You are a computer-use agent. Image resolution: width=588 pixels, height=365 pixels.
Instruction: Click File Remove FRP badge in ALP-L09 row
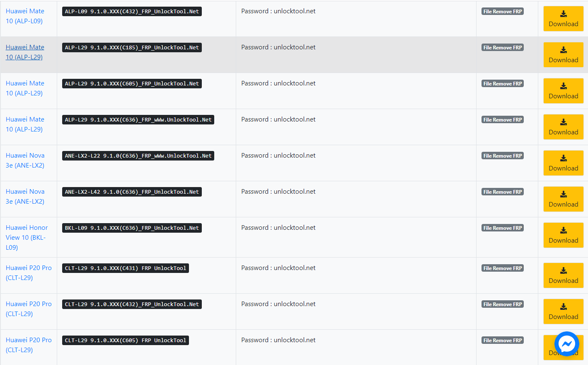(503, 12)
